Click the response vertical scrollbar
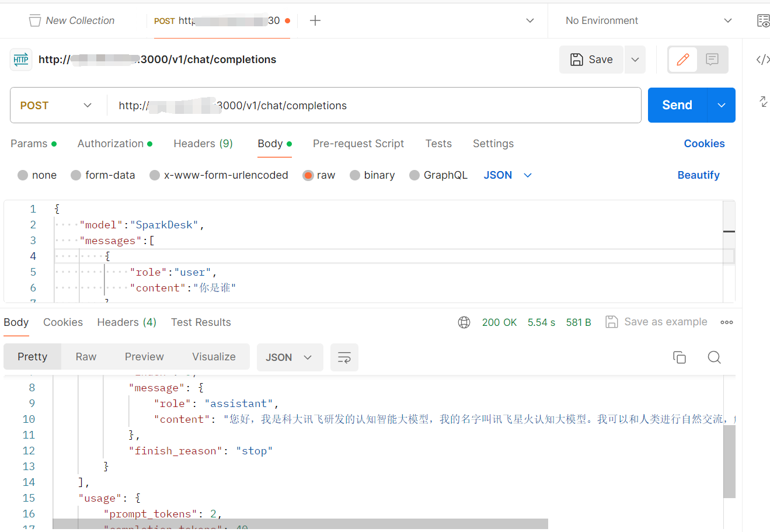The width and height of the screenshot is (770, 532). pos(729,461)
